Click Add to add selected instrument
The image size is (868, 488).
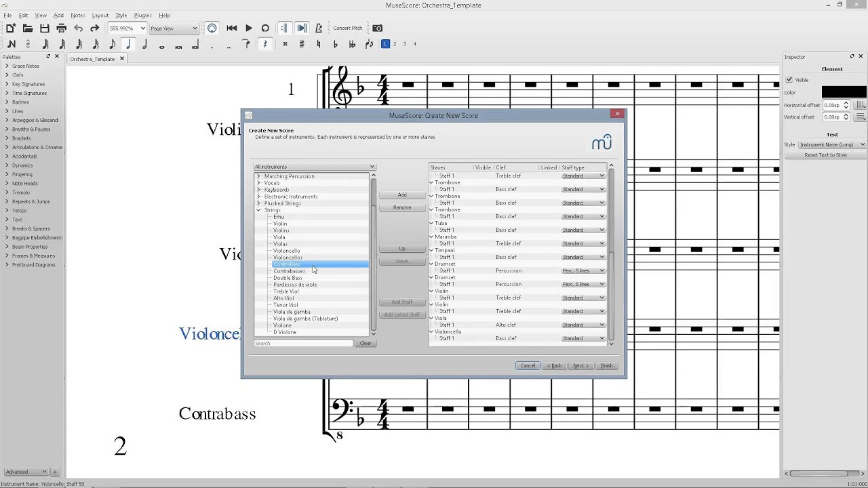[x=402, y=195]
